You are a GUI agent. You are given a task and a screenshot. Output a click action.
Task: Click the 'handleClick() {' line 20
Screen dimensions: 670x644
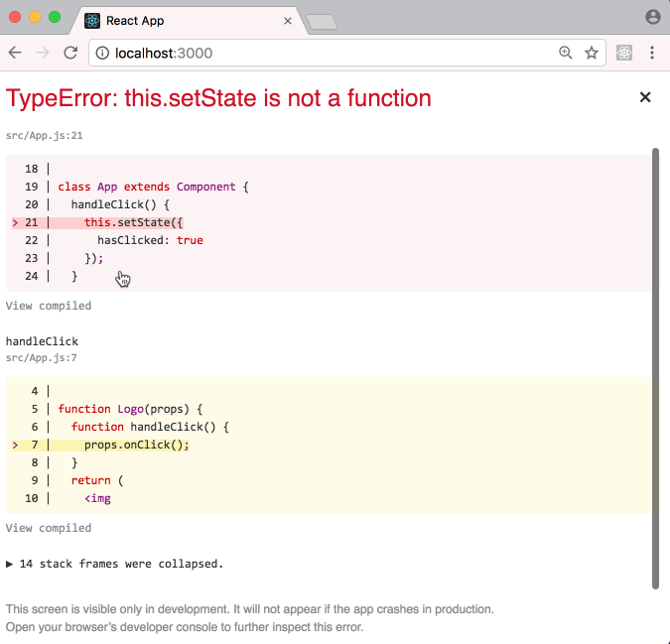[120, 204]
